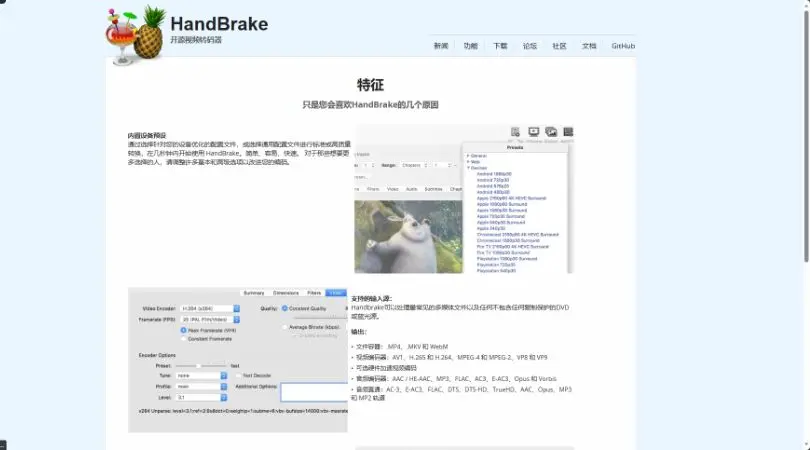
Task: Select the Fire TV 1080p30 Surround preset
Action: click(503, 253)
